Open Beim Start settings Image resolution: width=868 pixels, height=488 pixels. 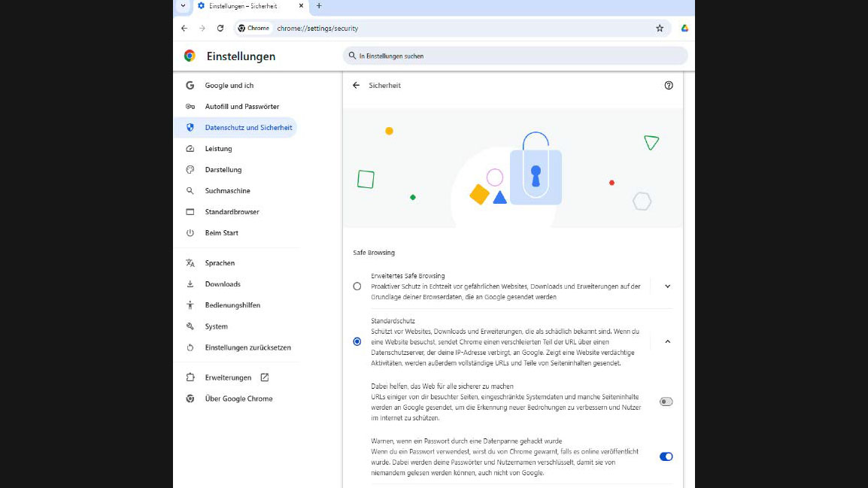tap(220, 232)
